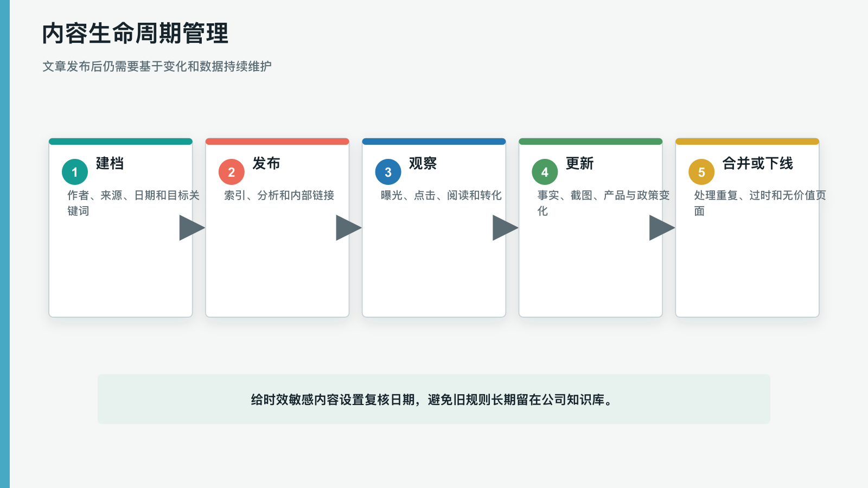Select the 建档 card heading
This screenshot has width=868, height=488.
110,163
